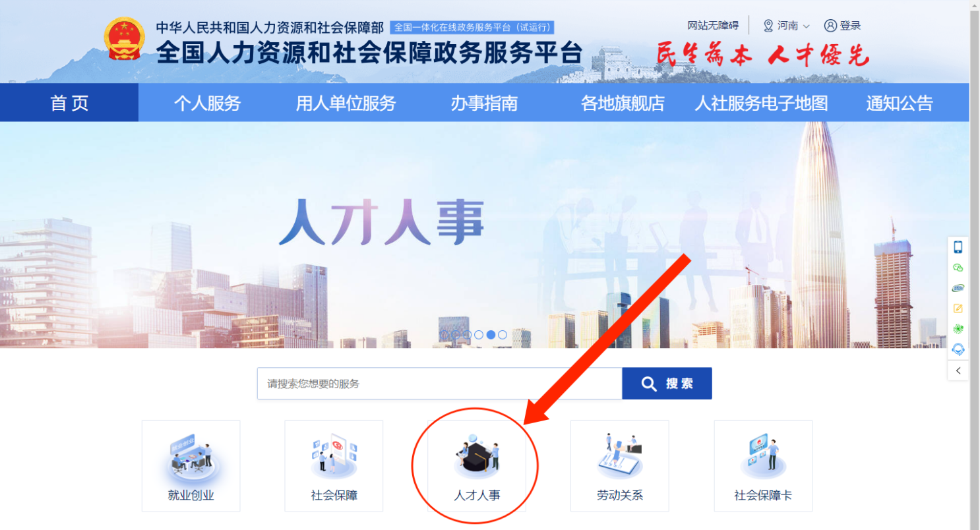The height and width of the screenshot is (530, 980).
Task: Click the yellow edit feedback icon
Action: (x=958, y=309)
